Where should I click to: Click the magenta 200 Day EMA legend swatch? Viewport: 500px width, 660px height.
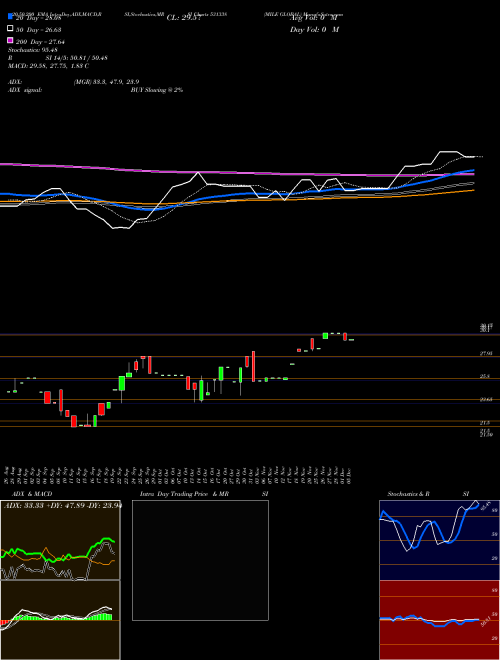pos(10,41)
